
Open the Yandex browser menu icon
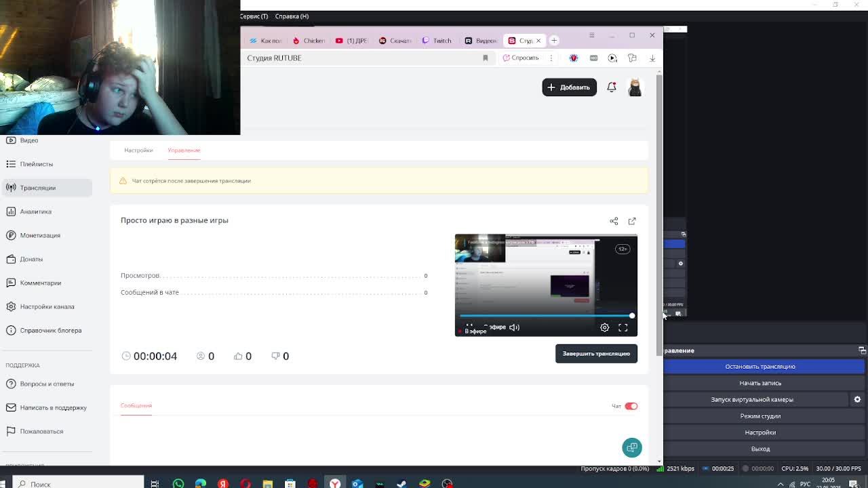pyautogui.click(x=591, y=35)
